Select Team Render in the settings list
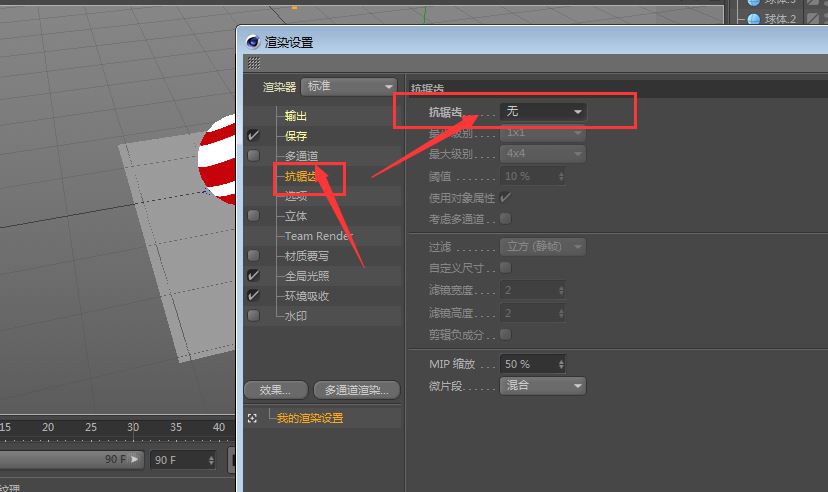Image resolution: width=828 pixels, height=492 pixels. coord(319,236)
